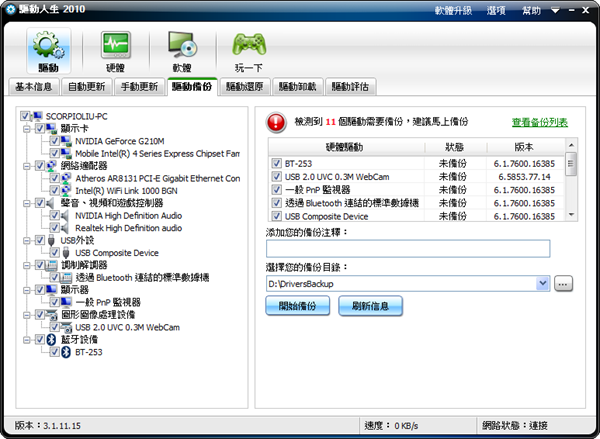
Task: Click the red alert exclamation icon
Action: click(276, 122)
